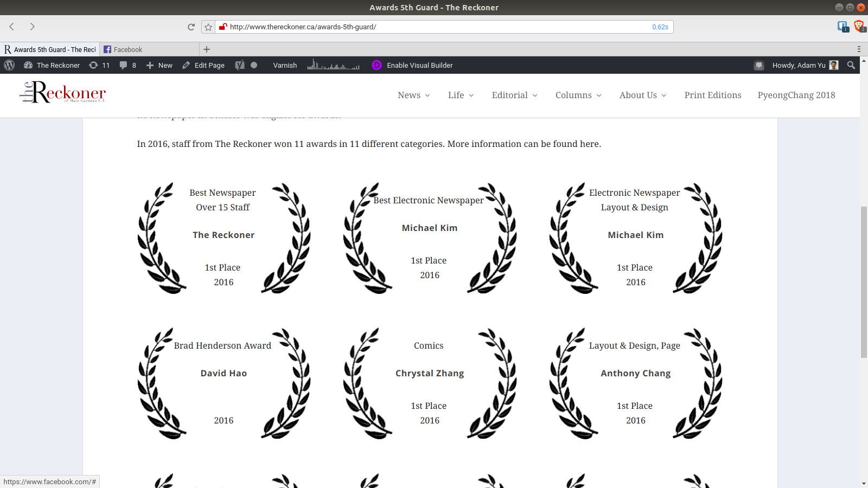868x488 pixels.
Task: Open the About Us dropdown
Action: point(642,95)
